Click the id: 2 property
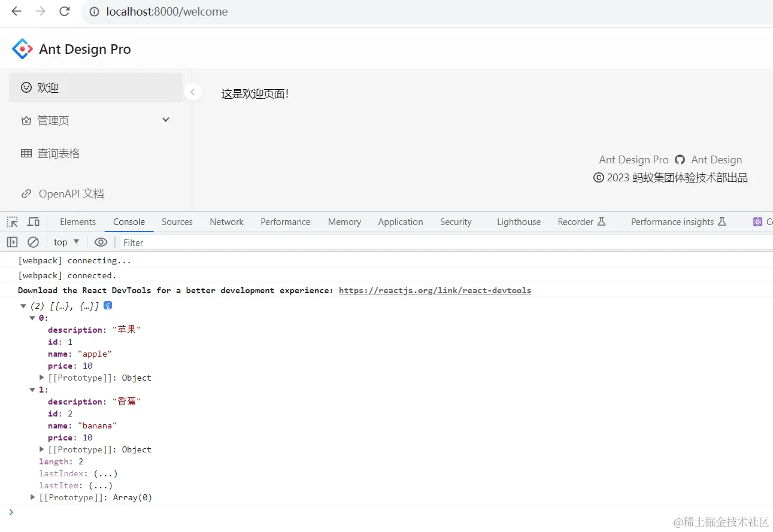Viewport: 773px width, 532px height. [60, 414]
